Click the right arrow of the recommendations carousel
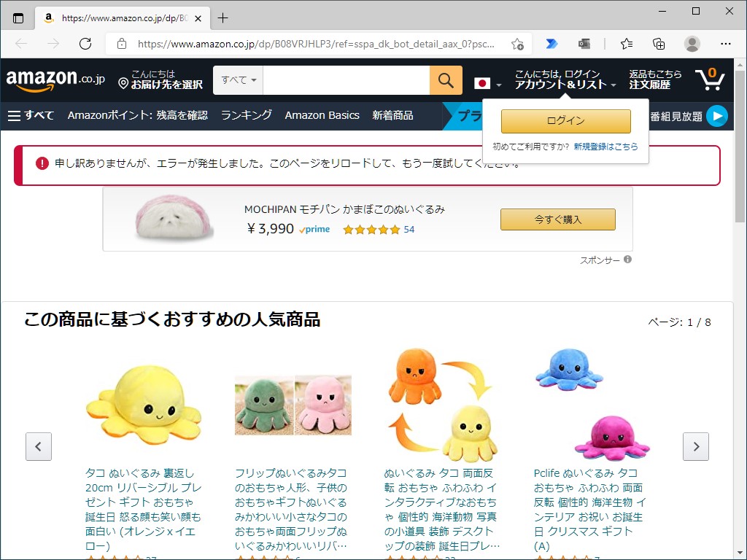The height and width of the screenshot is (560, 747). 696,446
